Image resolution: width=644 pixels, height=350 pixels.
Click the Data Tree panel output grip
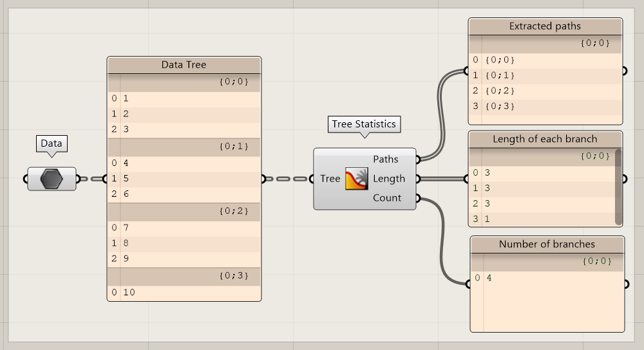tap(262, 179)
